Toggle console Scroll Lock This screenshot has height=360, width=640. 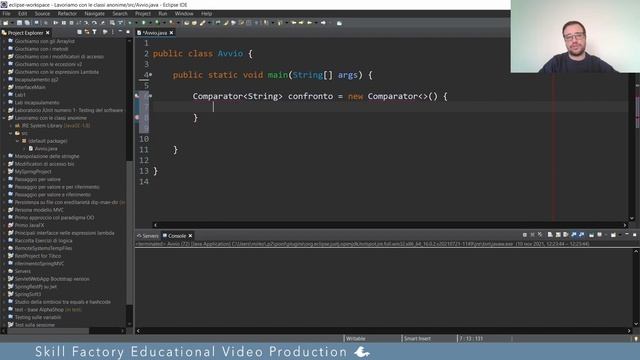click(x=558, y=235)
